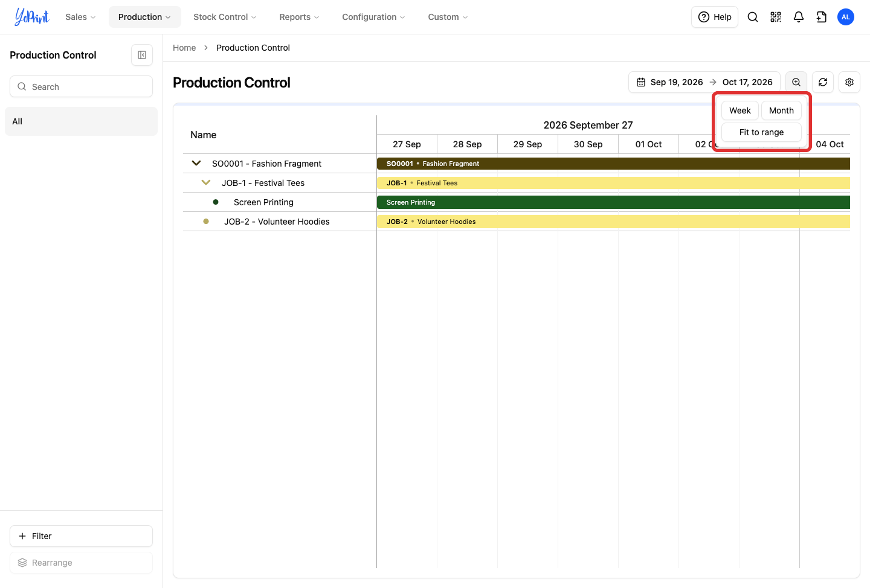Image resolution: width=870 pixels, height=588 pixels.
Task: Collapse the JOB-1 Festival Tees row
Action: pos(206,182)
